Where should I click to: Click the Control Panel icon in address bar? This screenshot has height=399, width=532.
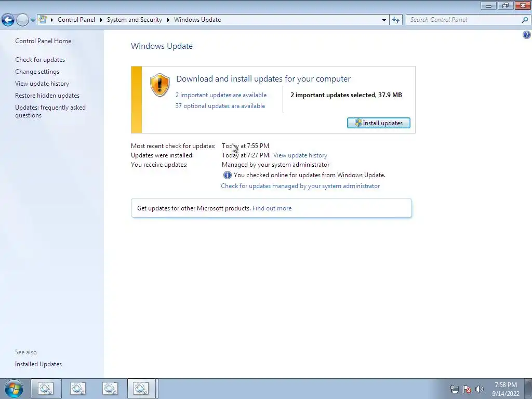[x=43, y=19]
